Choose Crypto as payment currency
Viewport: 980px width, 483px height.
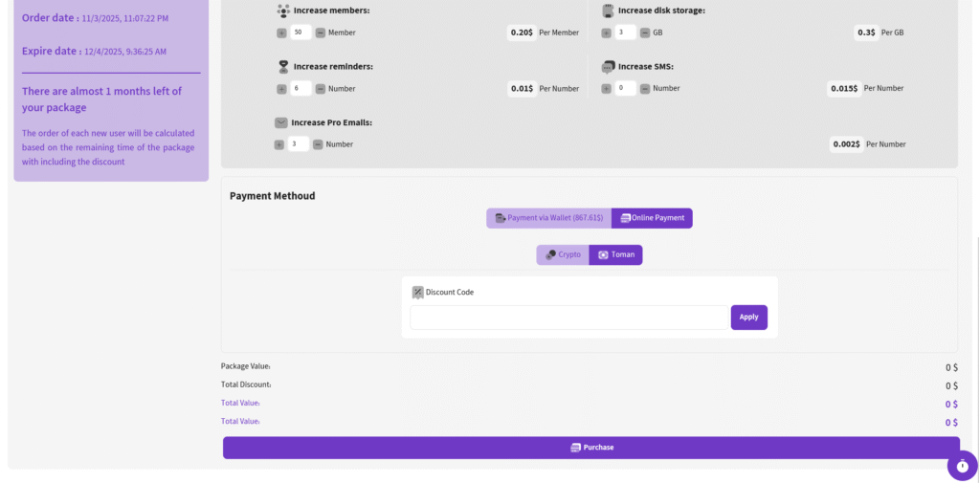563,254
